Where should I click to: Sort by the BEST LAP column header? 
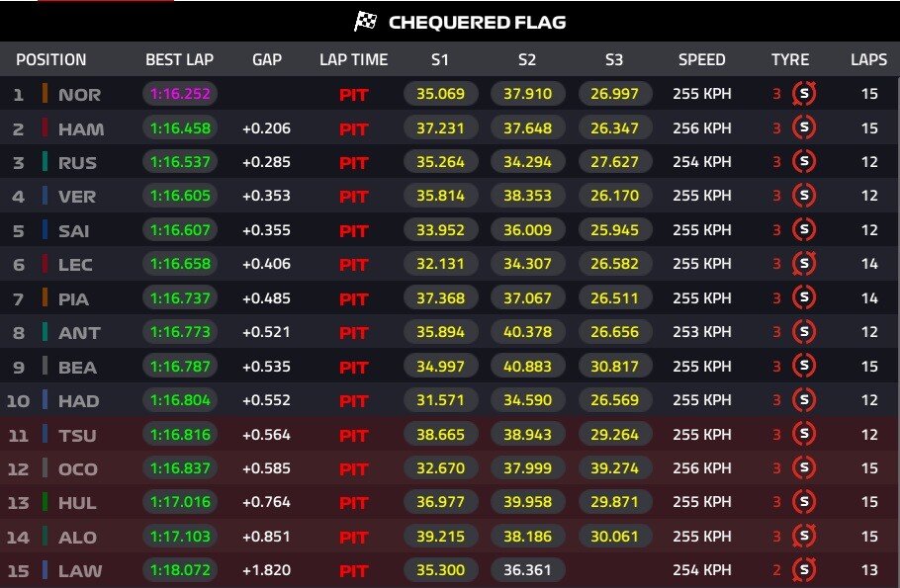coord(179,59)
